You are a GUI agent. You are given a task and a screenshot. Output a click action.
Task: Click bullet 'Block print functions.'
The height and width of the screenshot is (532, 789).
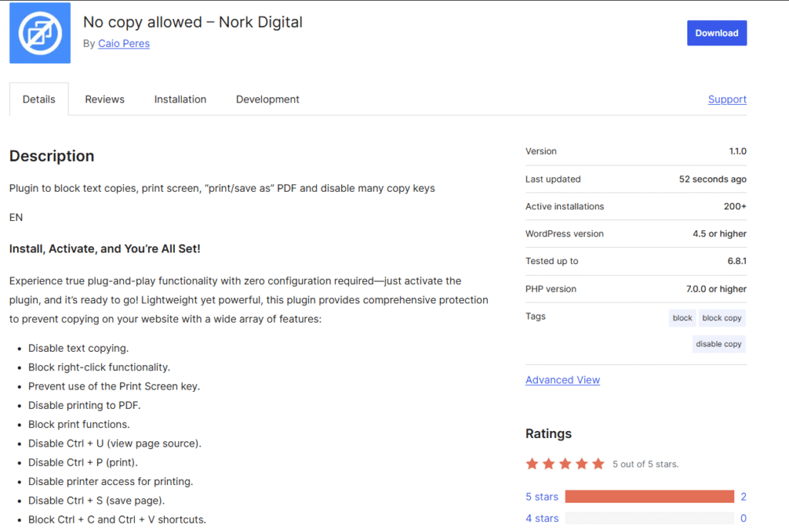click(x=79, y=425)
